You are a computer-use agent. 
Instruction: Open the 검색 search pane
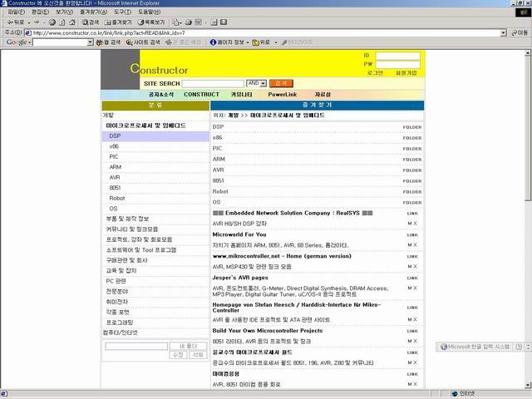90,22
